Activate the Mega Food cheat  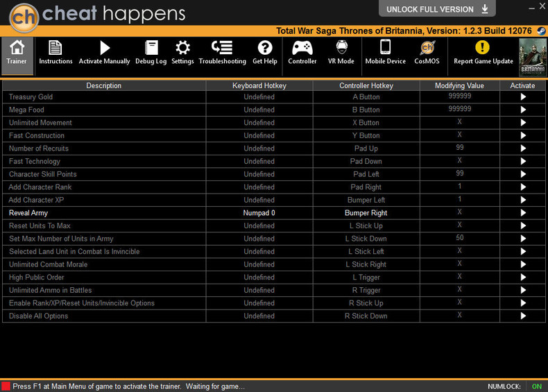(x=523, y=110)
